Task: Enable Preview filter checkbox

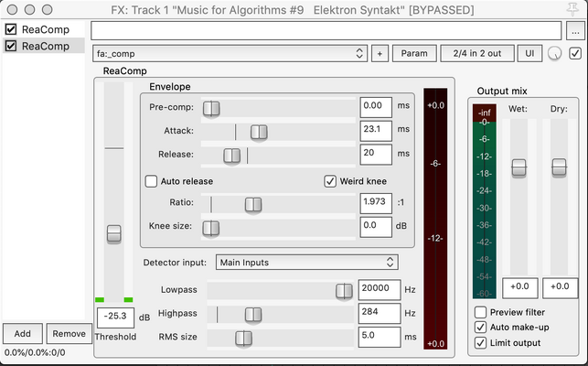Action: [481, 312]
